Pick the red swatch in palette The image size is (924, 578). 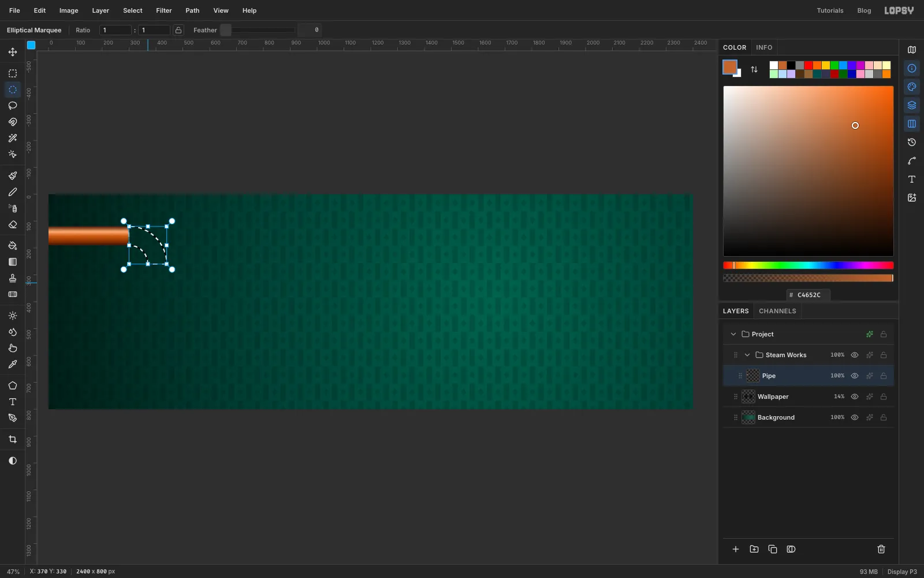click(x=808, y=65)
